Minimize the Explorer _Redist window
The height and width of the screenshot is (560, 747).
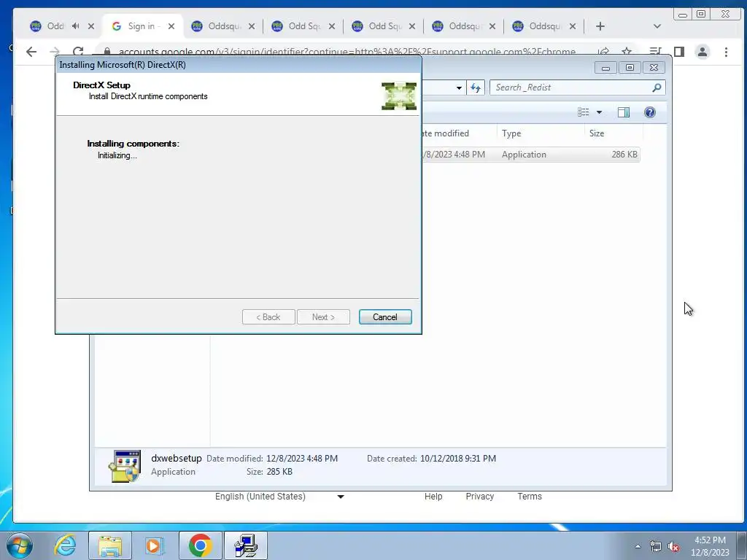(x=605, y=68)
